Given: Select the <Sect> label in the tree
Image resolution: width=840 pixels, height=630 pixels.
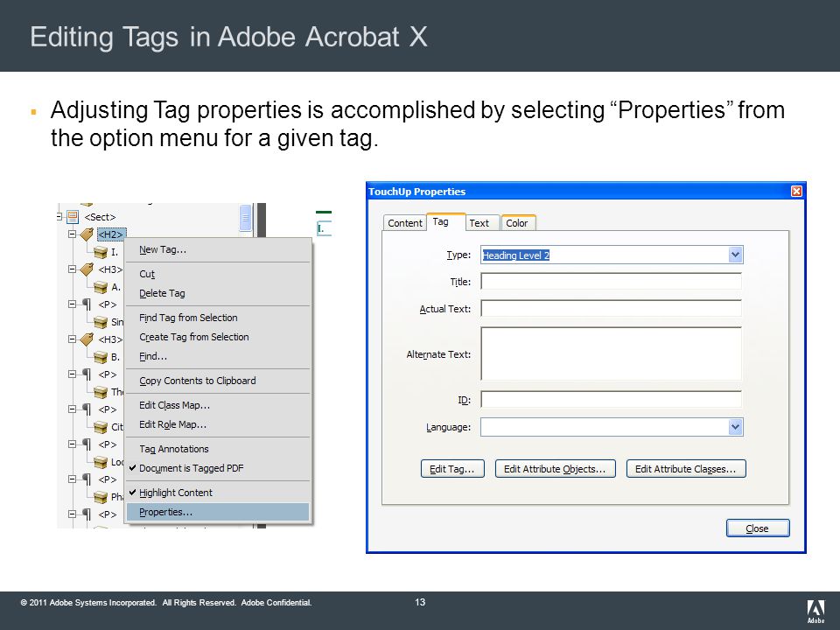Looking at the screenshot, I should click(x=100, y=217).
